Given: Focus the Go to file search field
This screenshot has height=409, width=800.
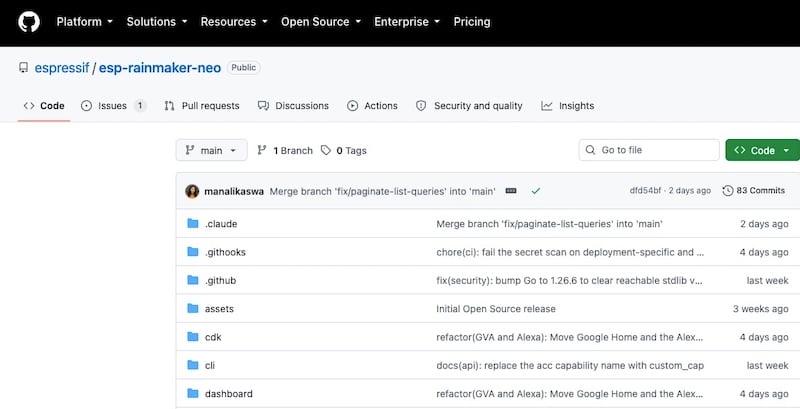Looking at the screenshot, I should click(x=649, y=150).
